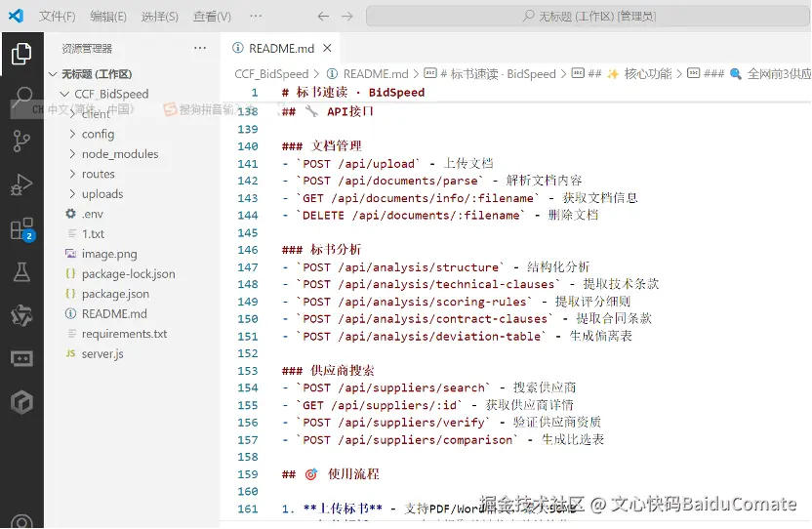Click the Comate extension icon in activity bar

point(21,315)
